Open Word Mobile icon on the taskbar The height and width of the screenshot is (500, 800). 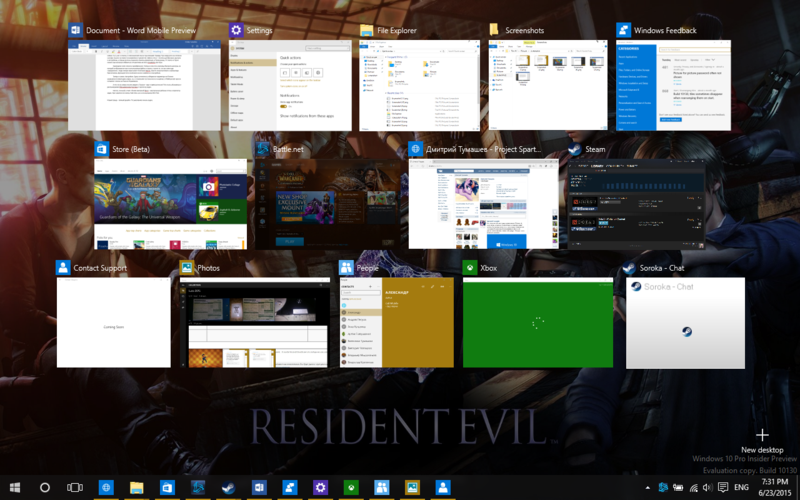(259, 488)
